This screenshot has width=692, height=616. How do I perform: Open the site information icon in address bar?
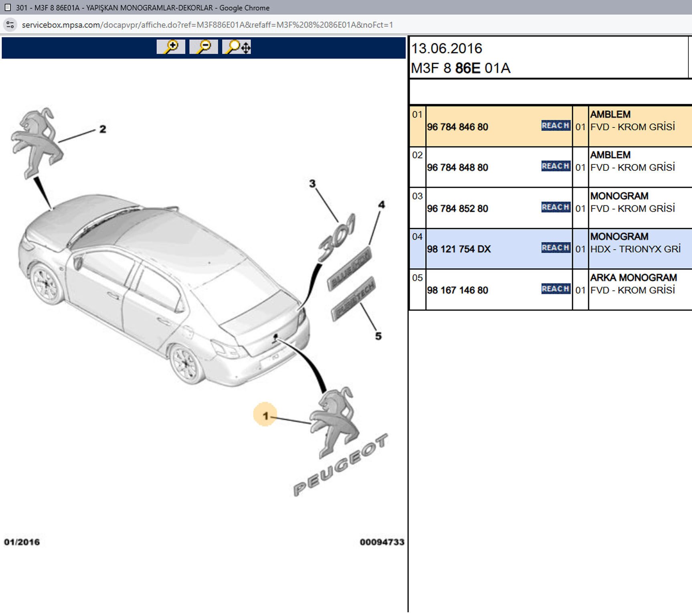[10, 25]
